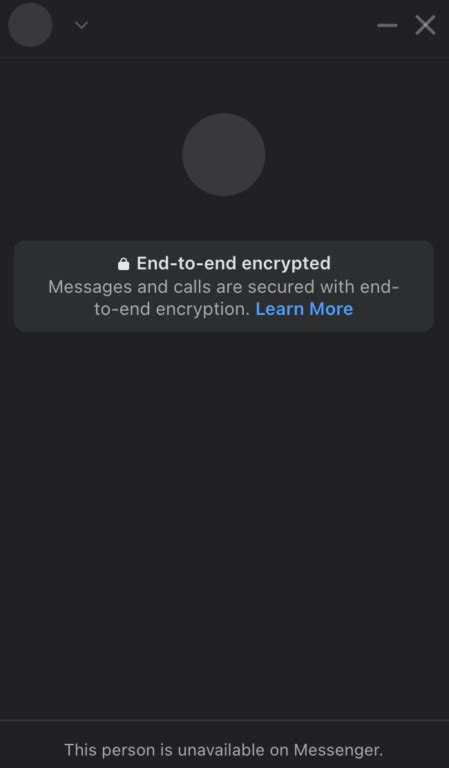
Task: Click empty space between profile picture and banner
Action: tap(224, 218)
